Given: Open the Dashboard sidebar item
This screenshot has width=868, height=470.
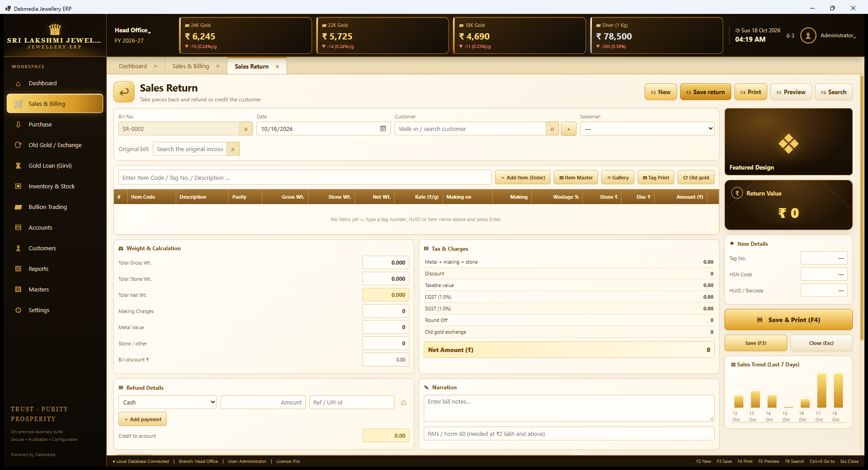Looking at the screenshot, I should (55, 83).
